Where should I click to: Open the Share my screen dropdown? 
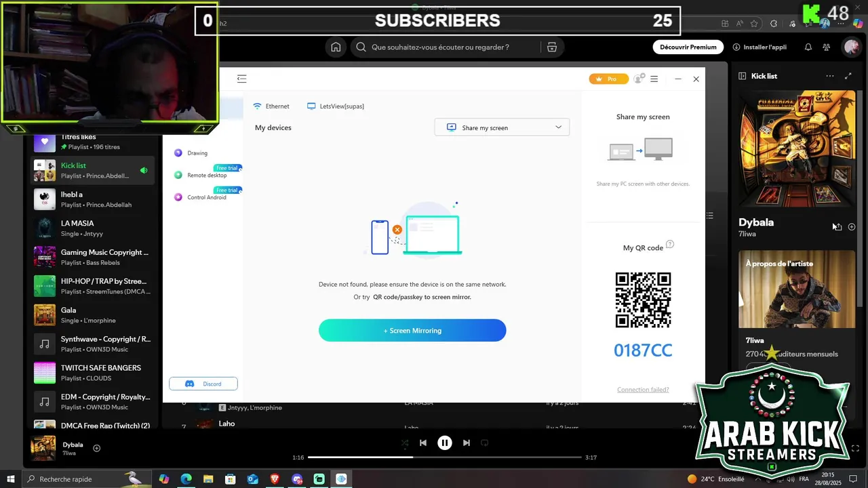tap(502, 127)
